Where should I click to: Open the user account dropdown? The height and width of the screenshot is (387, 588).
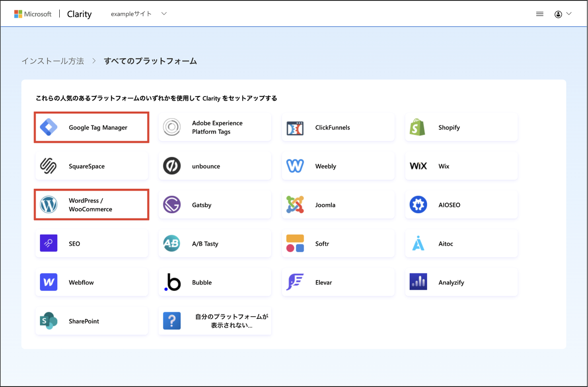point(563,14)
